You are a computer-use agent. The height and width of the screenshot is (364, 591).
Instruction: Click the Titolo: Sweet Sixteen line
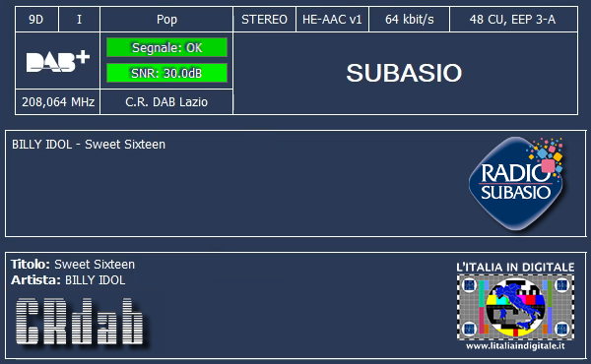pyautogui.click(x=73, y=264)
